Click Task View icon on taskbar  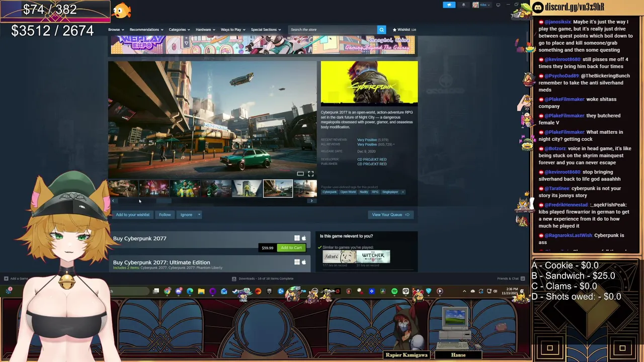pos(156,291)
